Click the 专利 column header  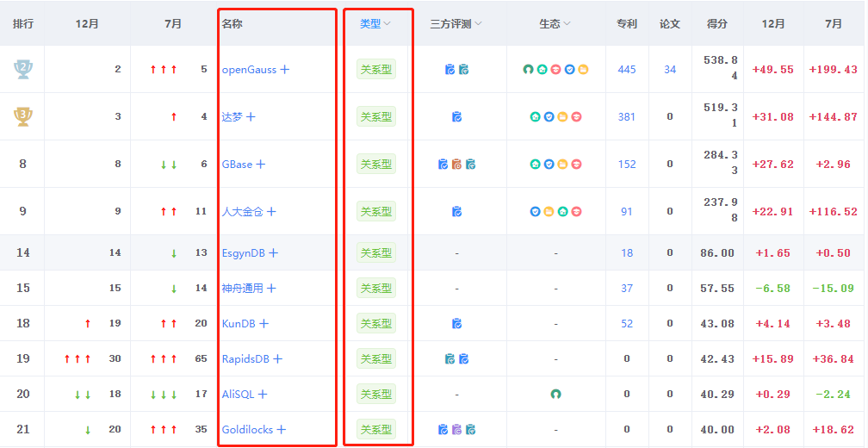click(627, 24)
